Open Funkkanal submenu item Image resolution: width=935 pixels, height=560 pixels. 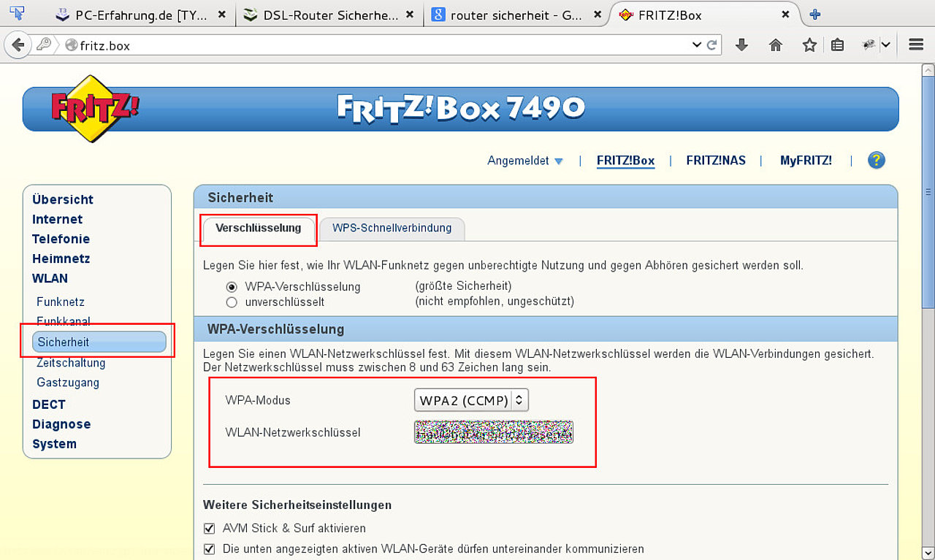point(64,321)
